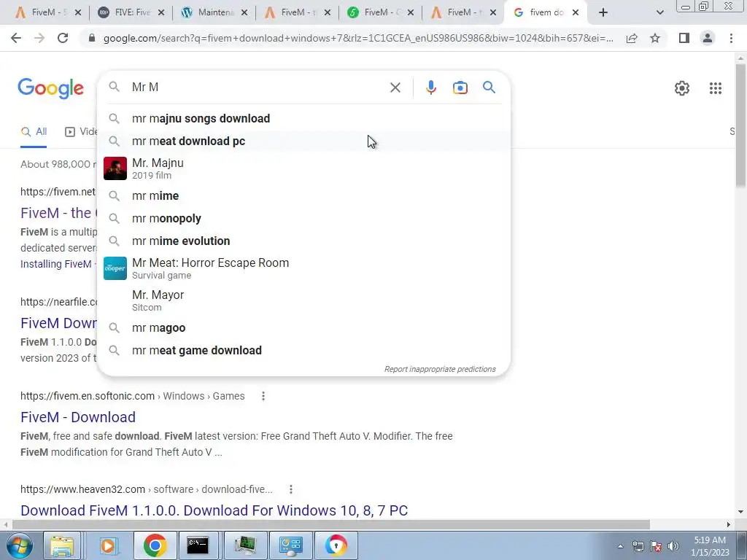Open Windows Media Player taskbar icon
The height and width of the screenshot is (560, 747).
[x=108, y=545]
